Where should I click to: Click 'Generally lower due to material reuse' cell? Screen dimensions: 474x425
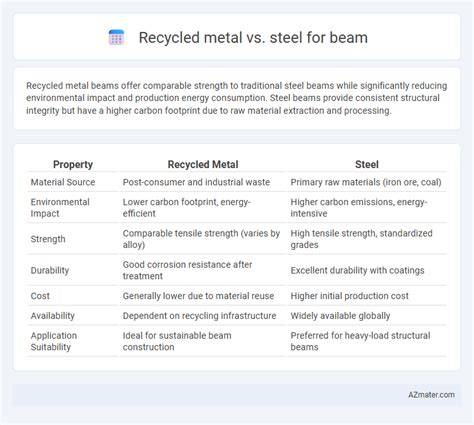click(198, 296)
